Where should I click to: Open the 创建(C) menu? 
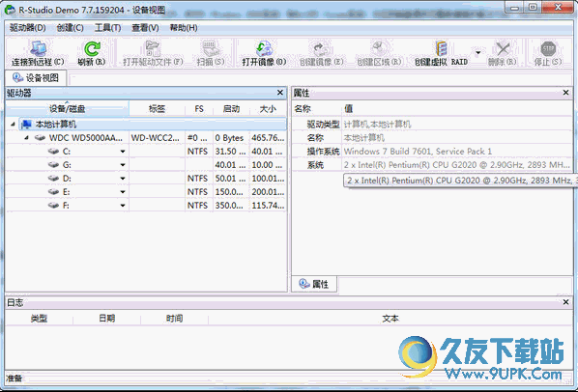(x=70, y=28)
